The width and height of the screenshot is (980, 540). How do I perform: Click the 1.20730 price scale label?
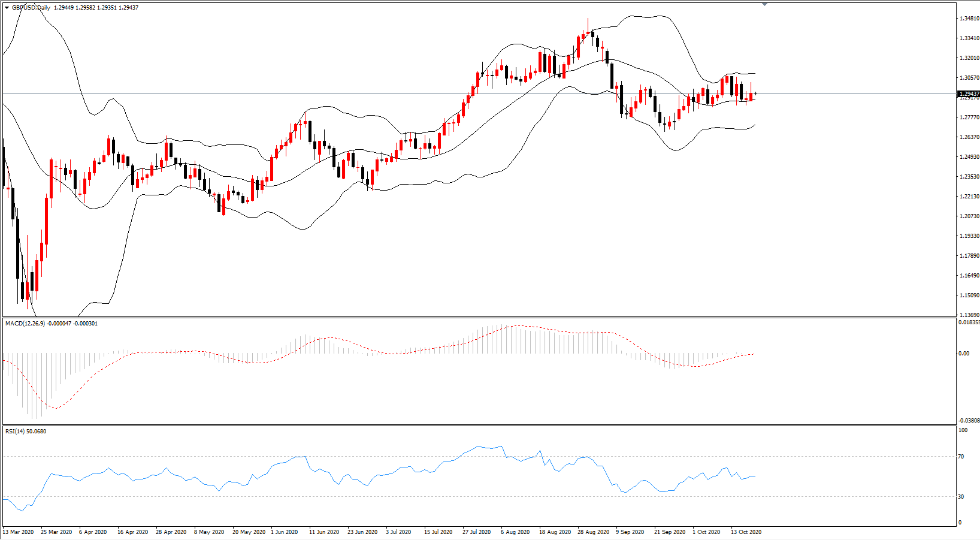coord(969,216)
